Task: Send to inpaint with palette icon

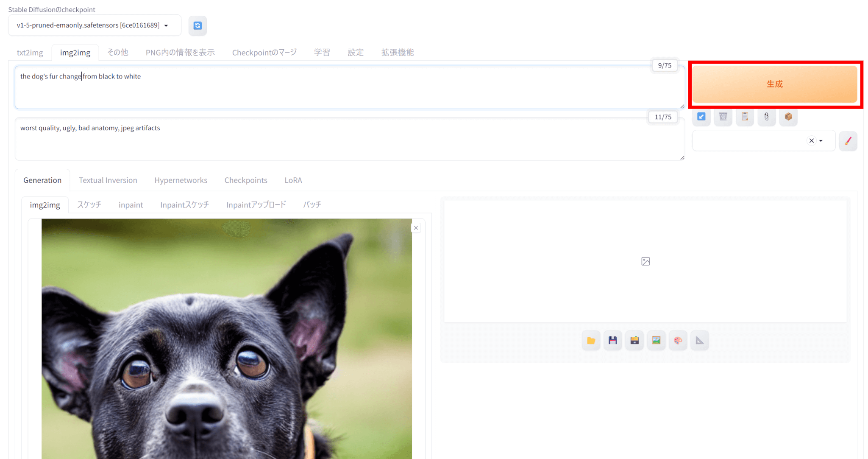Action: (x=678, y=340)
